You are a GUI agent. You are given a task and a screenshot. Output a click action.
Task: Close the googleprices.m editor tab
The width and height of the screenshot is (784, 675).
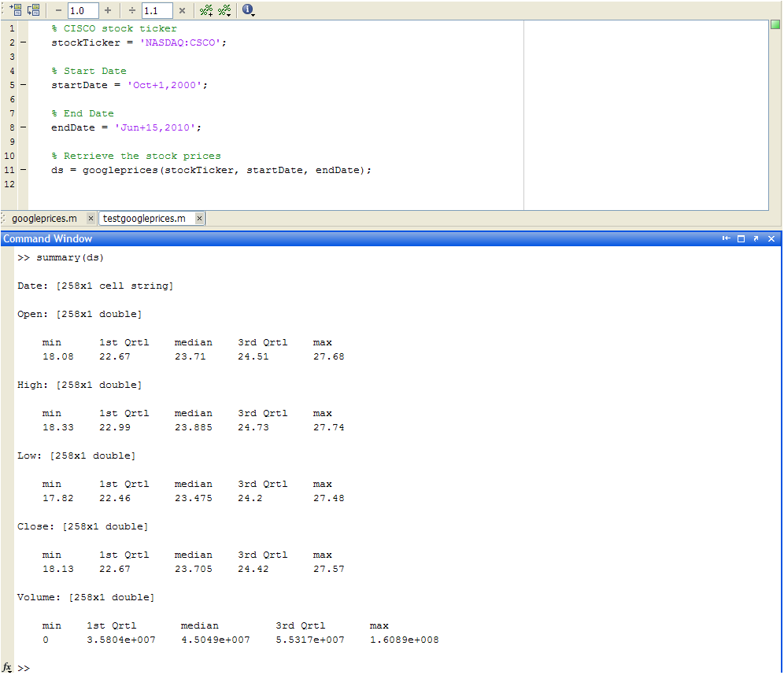91,219
